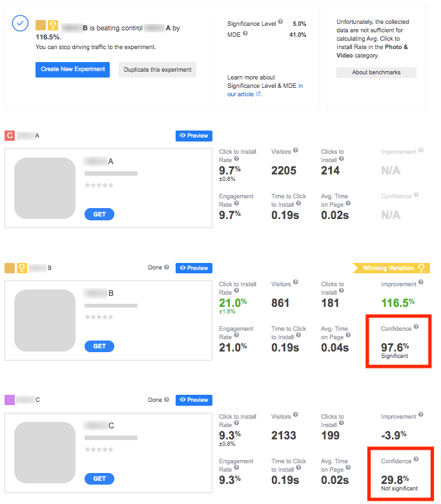441x504 pixels.
Task: Click the trophy icon beside variation B header
Action: pos(21,268)
